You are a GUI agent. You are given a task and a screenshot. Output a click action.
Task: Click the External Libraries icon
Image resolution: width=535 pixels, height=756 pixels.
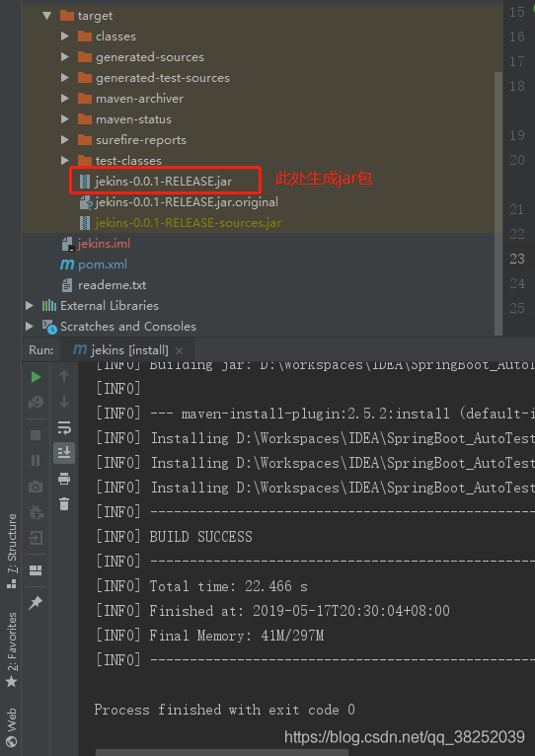[x=49, y=306]
